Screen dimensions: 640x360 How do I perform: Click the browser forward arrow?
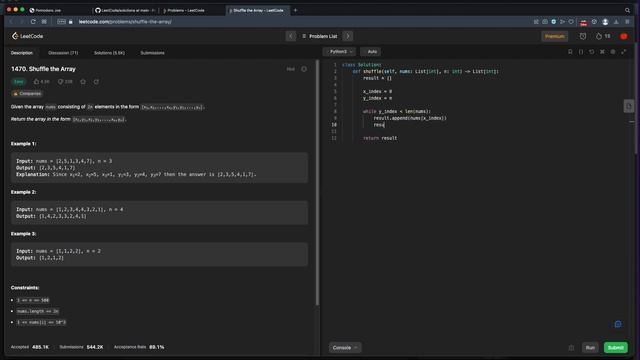22,22
